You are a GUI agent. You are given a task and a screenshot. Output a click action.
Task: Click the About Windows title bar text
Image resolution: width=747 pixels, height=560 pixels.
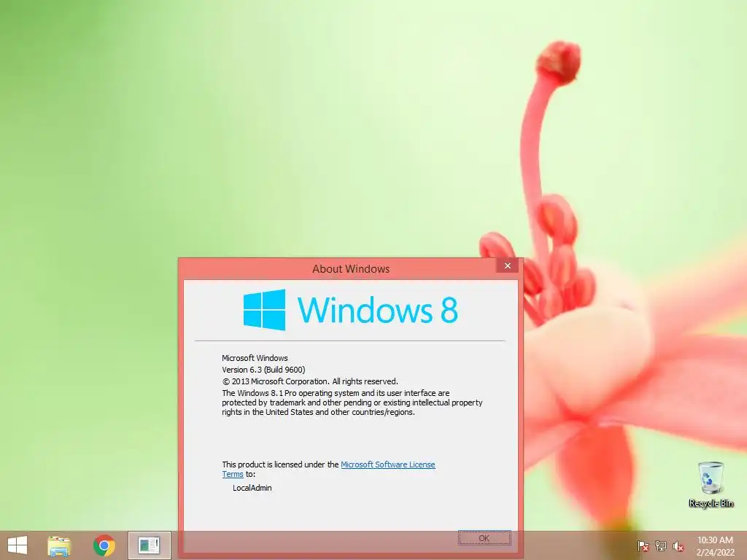351,269
